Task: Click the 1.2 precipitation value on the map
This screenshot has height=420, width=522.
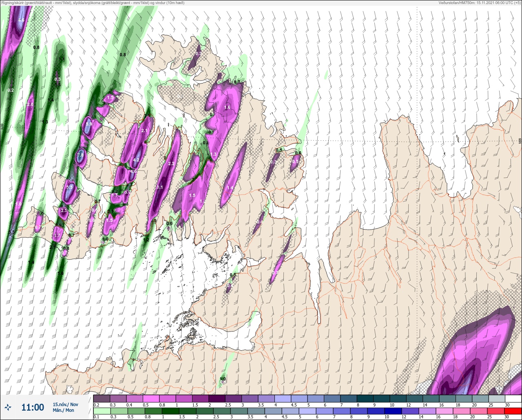Action: click(x=146, y=240)
